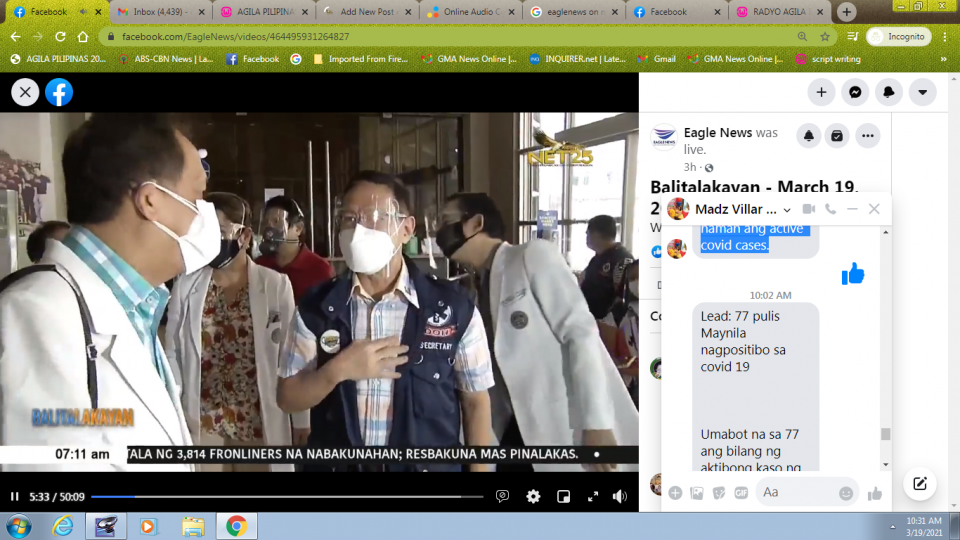Toggle fullscreen video mode
960x540 pixels.
(x=592, y=496)
